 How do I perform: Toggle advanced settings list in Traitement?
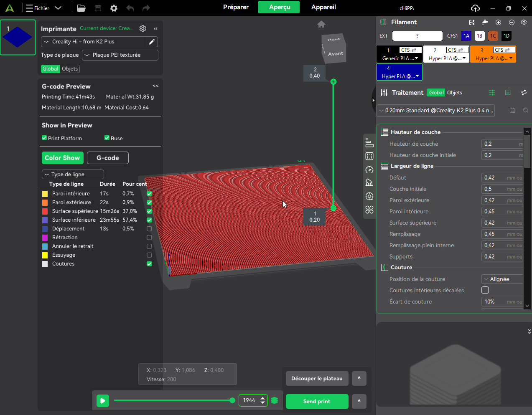[492, 93]
